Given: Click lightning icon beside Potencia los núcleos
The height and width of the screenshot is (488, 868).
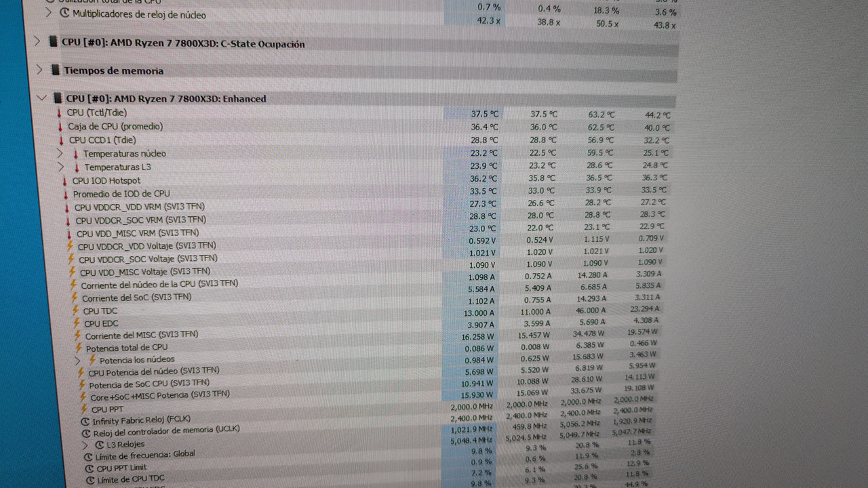Looking at the screenshot, I should coord(92,360).
